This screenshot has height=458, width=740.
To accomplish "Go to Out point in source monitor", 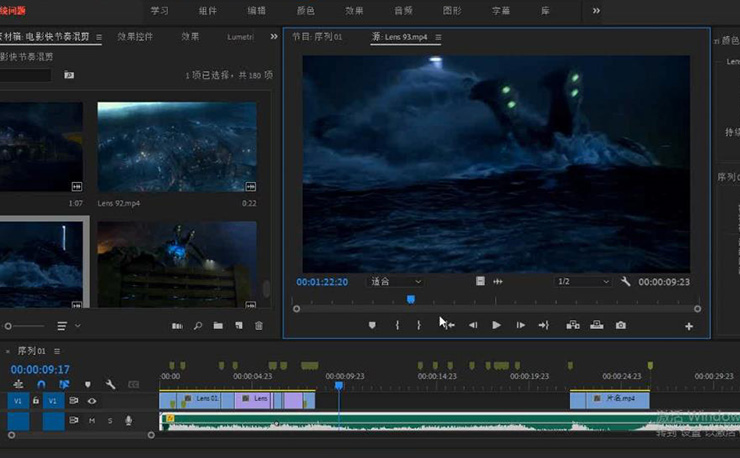I will click(544, 325).
